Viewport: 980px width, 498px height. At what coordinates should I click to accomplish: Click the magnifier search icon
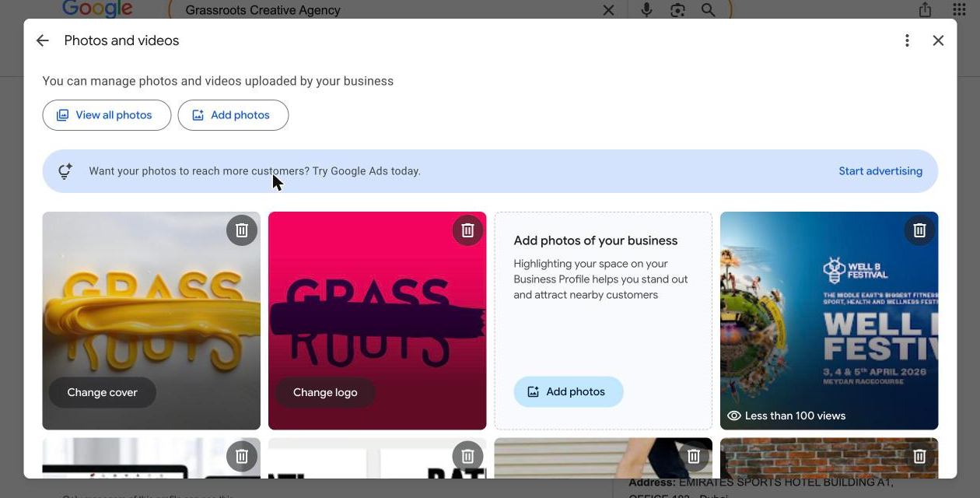point(708,10)
